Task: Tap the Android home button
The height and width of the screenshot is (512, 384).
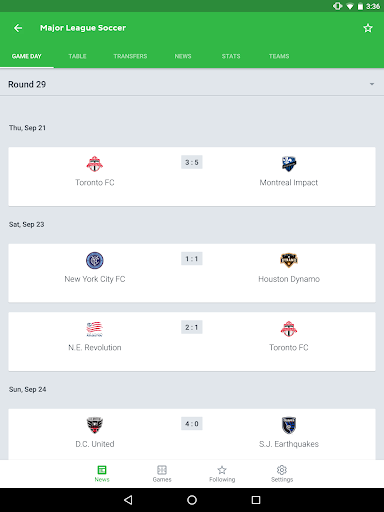Action: (192, 500)
